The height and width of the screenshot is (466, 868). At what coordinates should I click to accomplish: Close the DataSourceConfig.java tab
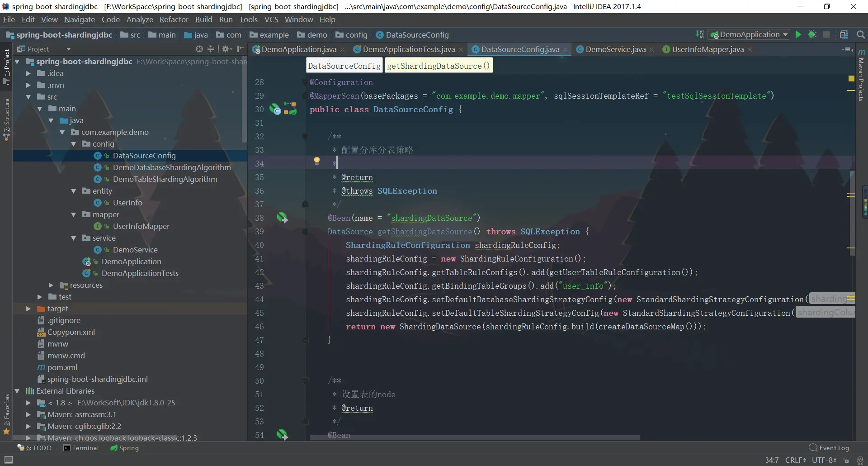[565, 50]
